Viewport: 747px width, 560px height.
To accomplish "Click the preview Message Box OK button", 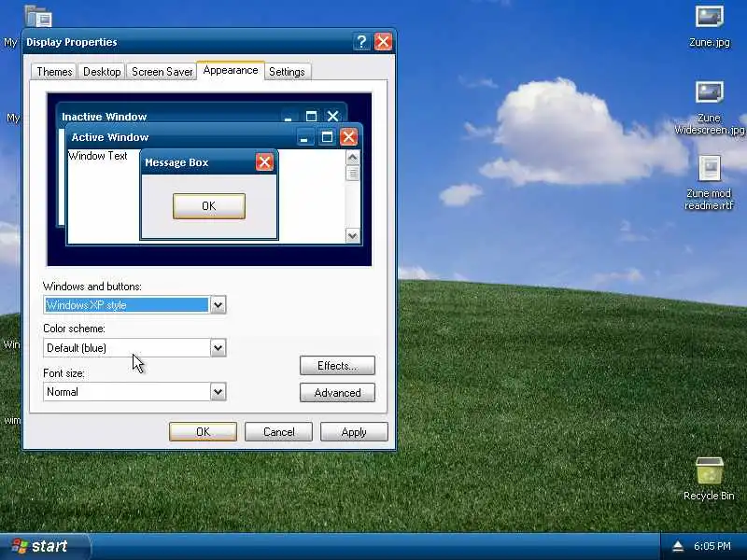I will pos(209,206).
